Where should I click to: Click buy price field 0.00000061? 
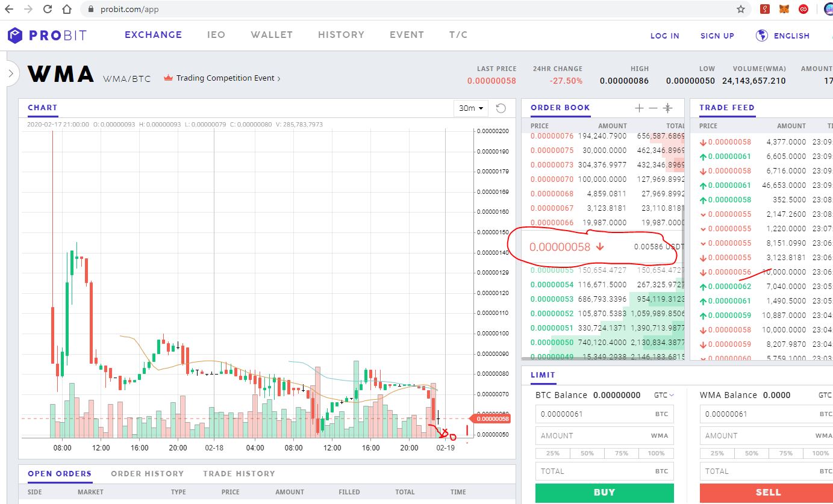(x=605, y=414)
